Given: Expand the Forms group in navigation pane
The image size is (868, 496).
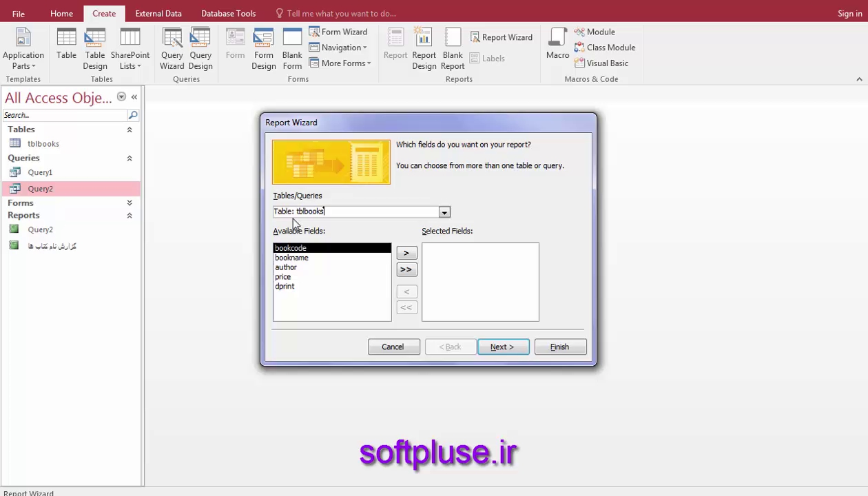Looking at the screenshot, I should [x=130, y=203].
